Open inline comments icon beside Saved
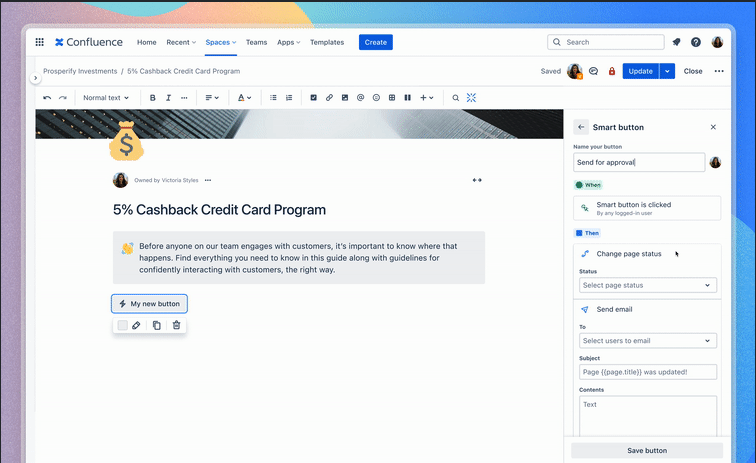This screenshot has height=463, width=756. point(594,71)
